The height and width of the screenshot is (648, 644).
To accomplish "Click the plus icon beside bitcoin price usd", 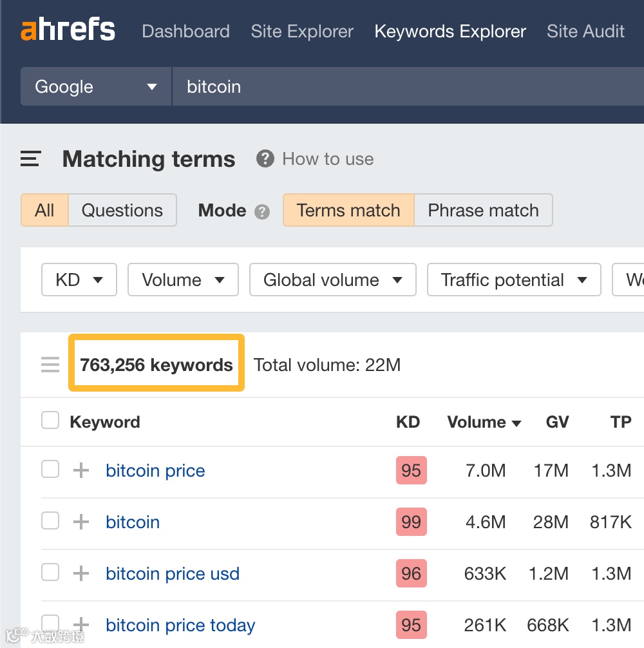I will pyautogui.click(x=80, y=573).
